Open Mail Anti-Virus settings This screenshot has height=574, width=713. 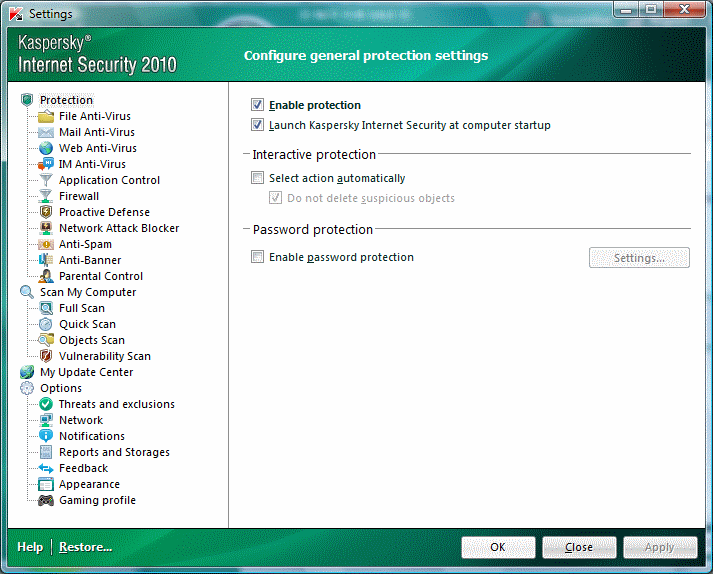(97, 132)
